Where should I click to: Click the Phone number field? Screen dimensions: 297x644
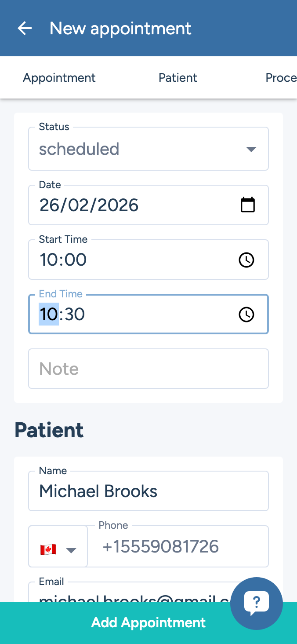click(178, 547)
